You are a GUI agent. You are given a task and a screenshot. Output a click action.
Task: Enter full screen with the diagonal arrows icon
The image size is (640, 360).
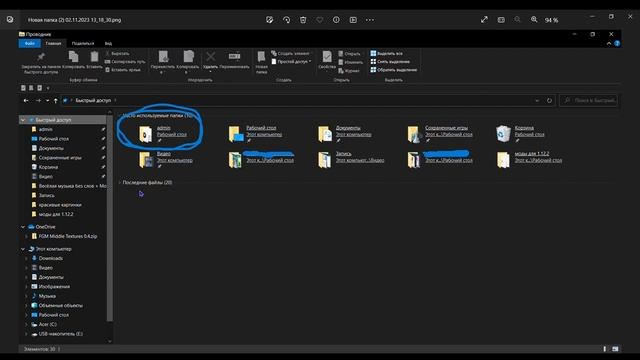pyautogui.click(x=484, y=20)
